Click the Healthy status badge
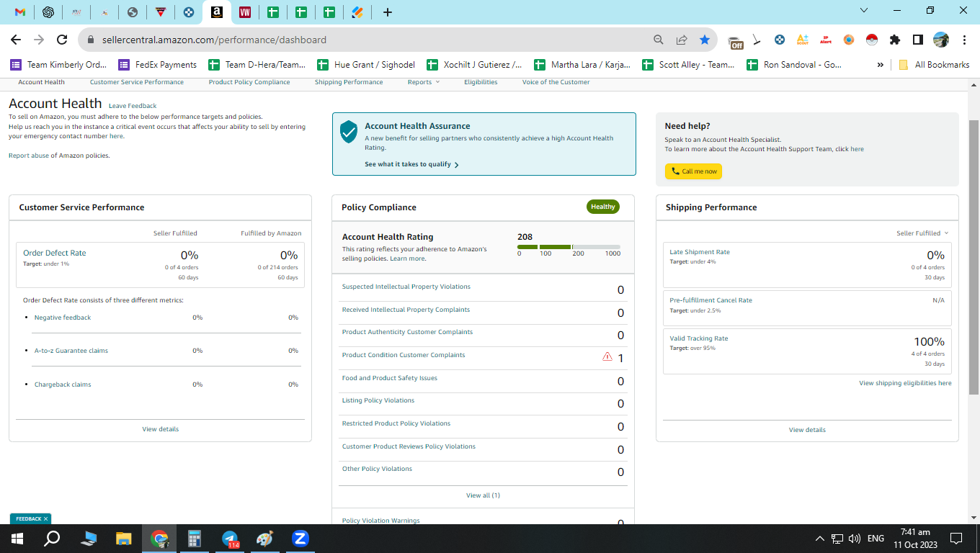The image size is (980, 553). pos(603,207)
